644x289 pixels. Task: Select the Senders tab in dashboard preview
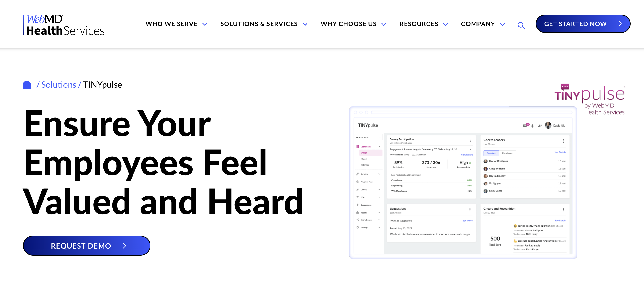point(491,153)
